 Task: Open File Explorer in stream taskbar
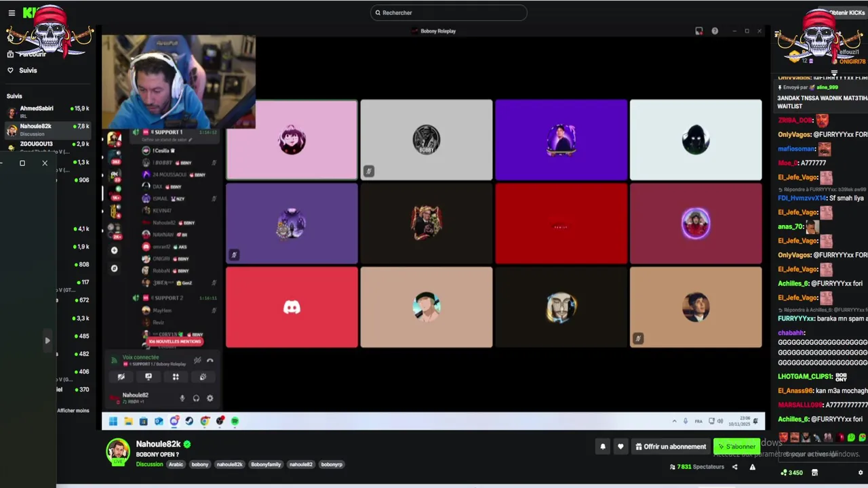[128, 422]
